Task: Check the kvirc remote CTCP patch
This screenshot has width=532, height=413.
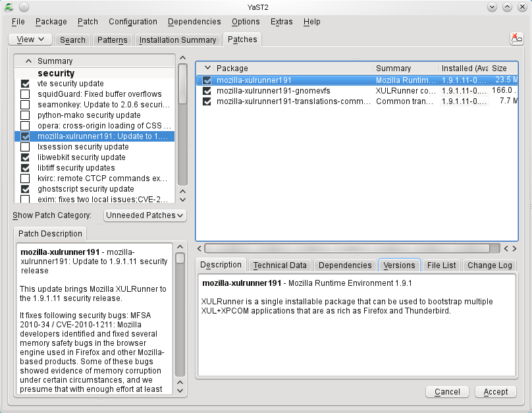Action: 25,178
